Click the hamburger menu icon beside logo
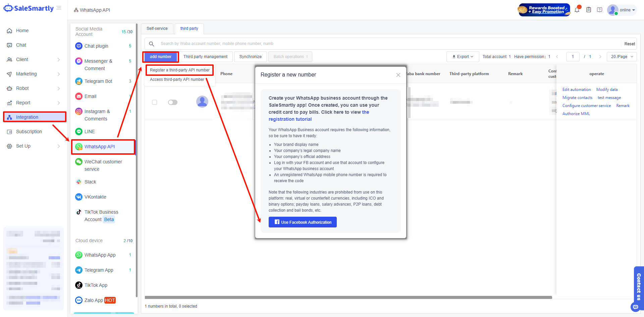The width and height of the screenshot is (644, 317). pos(59,8)
